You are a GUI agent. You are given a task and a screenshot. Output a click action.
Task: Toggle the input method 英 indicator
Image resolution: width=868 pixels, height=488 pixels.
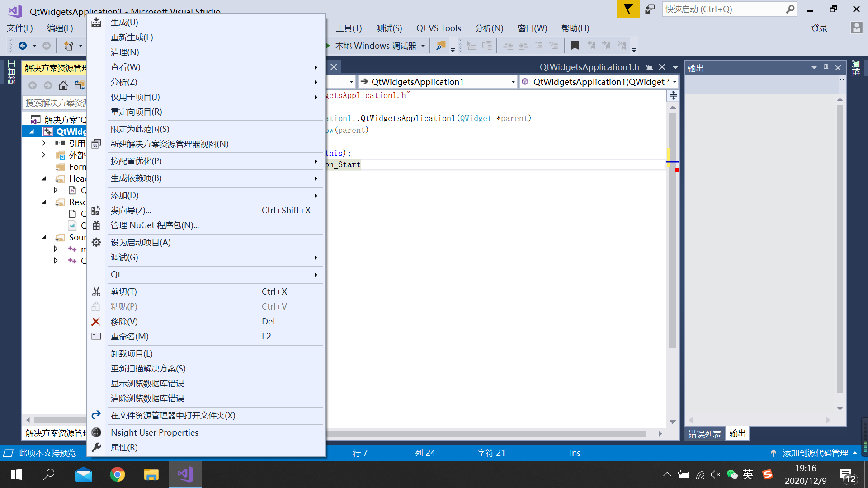(x=748, y=474)
